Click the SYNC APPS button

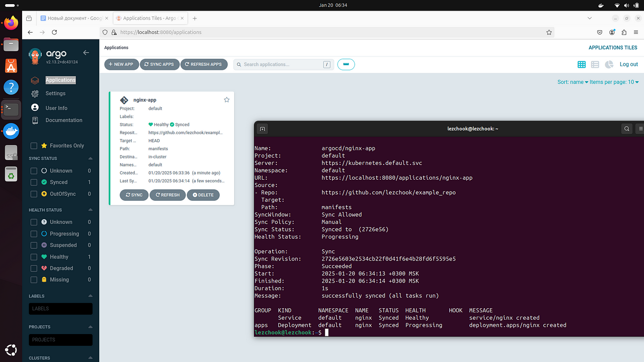pos(159,64)
